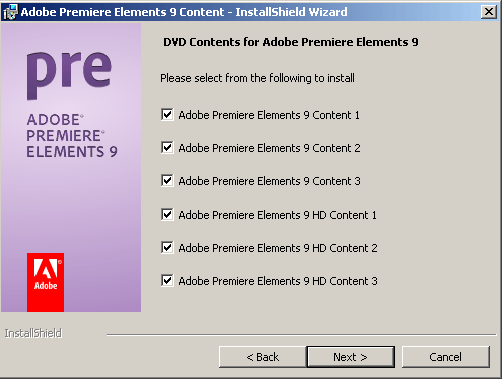This screenshot has width=502, height=379.
Task: Click the installer icon in the title bar
Action: click(x=10, y=12)
